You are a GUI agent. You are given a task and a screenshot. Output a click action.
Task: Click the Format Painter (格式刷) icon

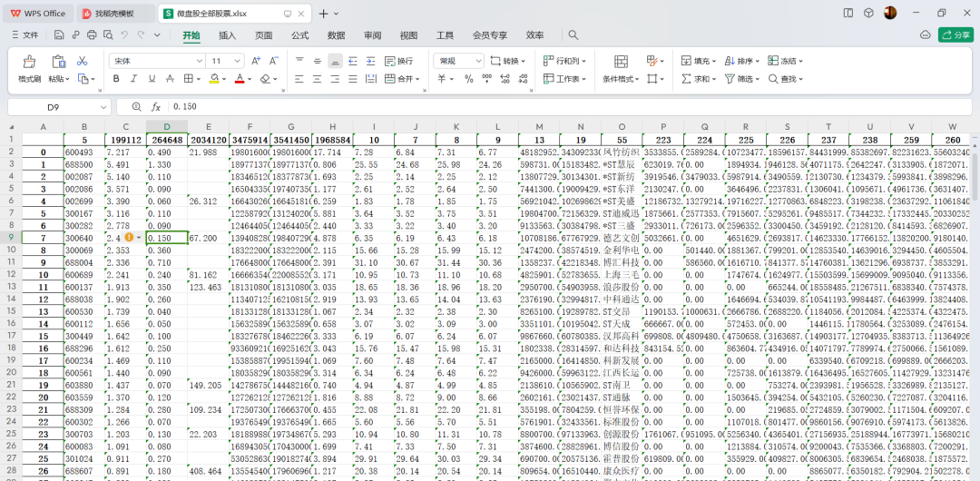[29, 62]
